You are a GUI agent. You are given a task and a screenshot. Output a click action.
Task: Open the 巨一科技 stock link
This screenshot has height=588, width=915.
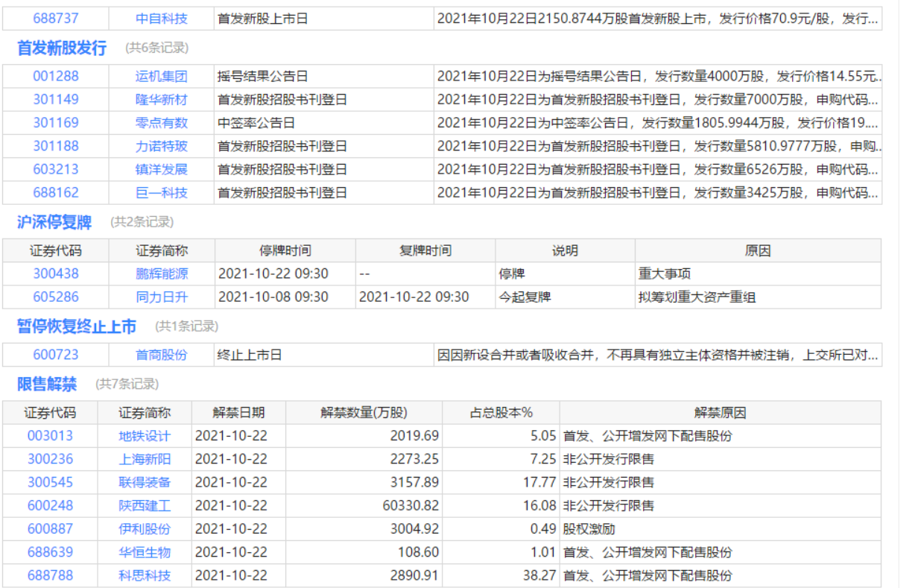point(161,192)
